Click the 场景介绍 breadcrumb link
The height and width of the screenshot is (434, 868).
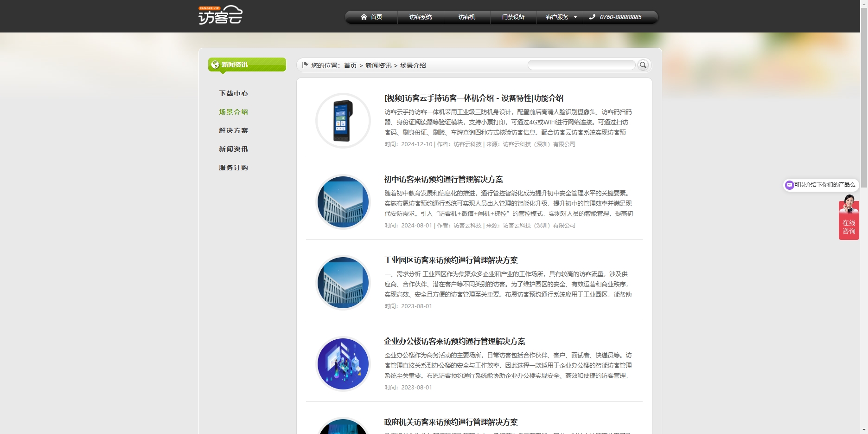(x=413, y=65)
